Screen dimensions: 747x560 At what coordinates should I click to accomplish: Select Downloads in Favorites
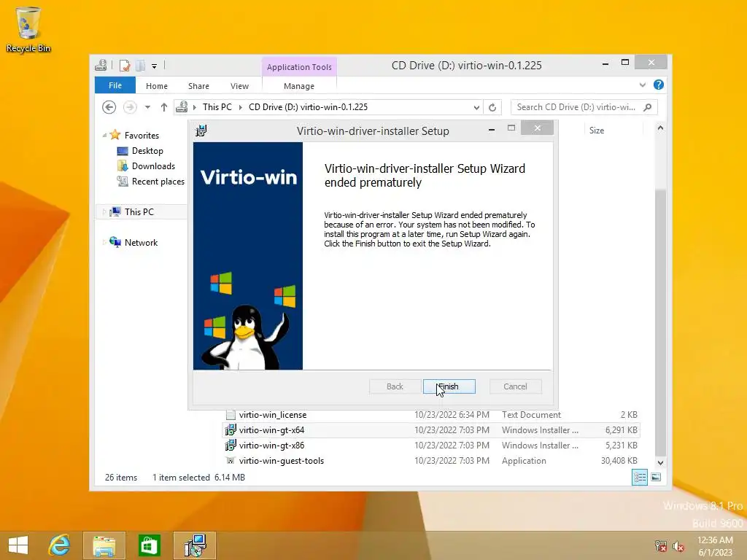[x=153, y=166]
